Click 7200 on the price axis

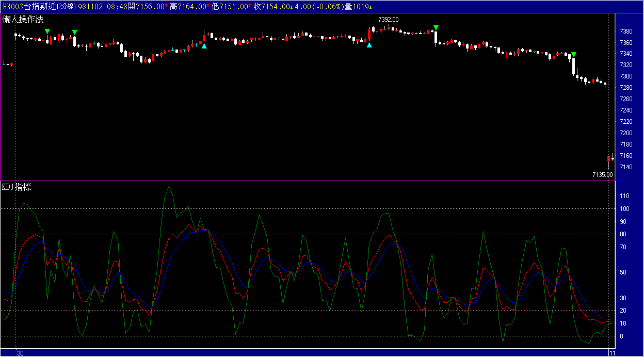[x=626, y=133]
